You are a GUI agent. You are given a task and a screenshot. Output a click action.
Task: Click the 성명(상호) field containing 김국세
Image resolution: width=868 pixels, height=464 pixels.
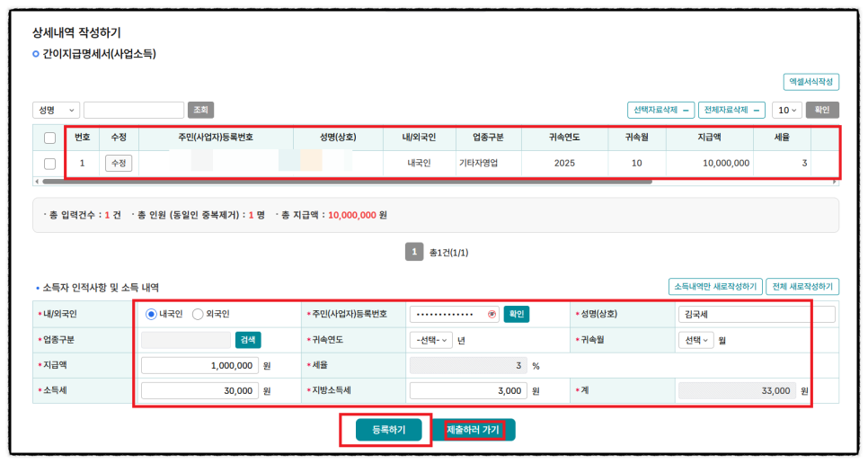757,314
